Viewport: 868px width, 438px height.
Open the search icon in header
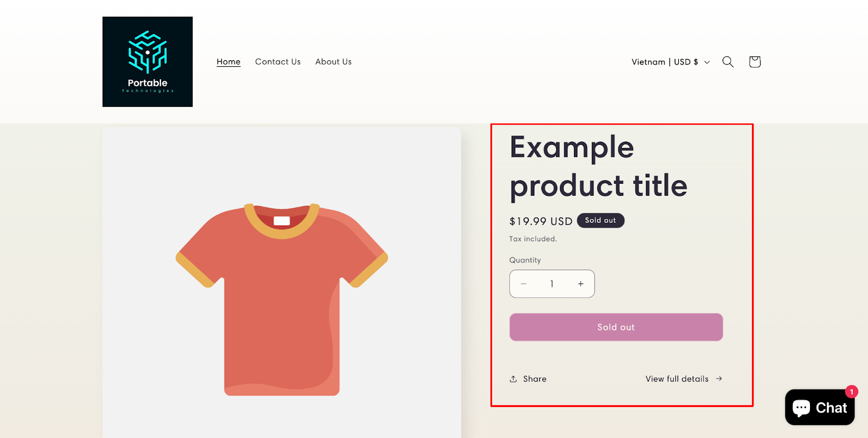[x=727, y=62]
